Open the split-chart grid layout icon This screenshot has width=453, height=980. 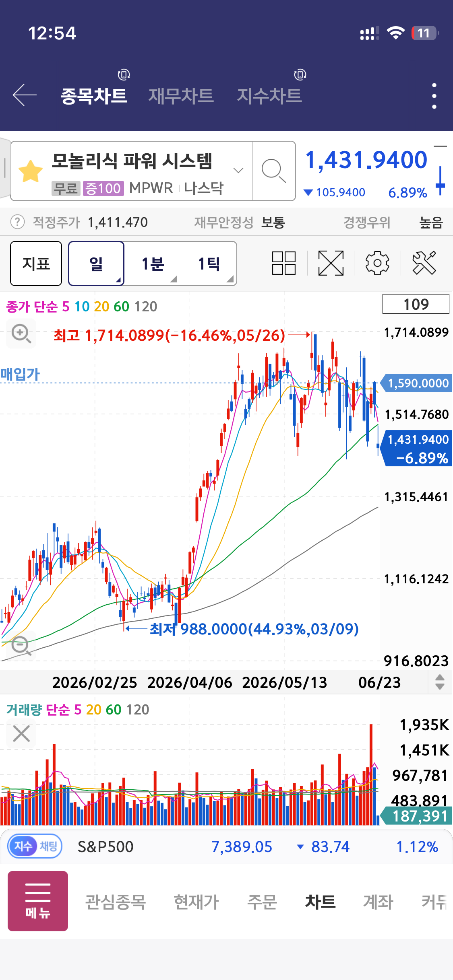284,263
